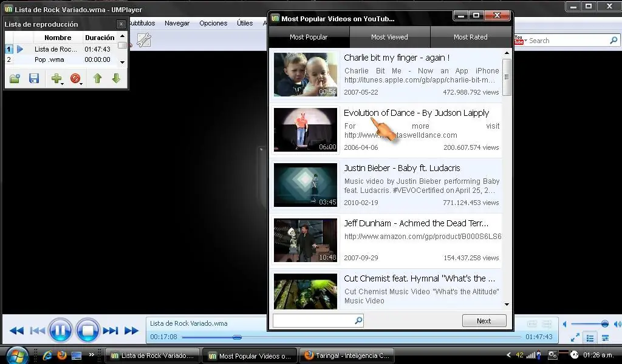Click the magnifier in YouTube dialog search

pyautogui.click(x=358, y=320)
